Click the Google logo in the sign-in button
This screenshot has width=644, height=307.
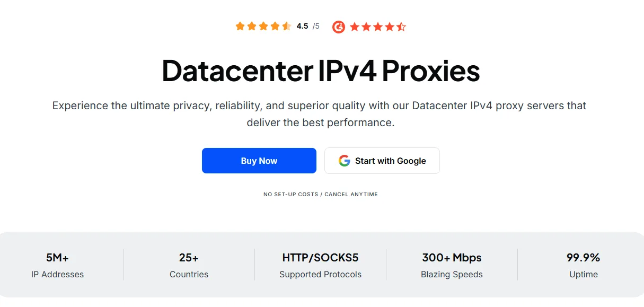(x=345, y=160)
